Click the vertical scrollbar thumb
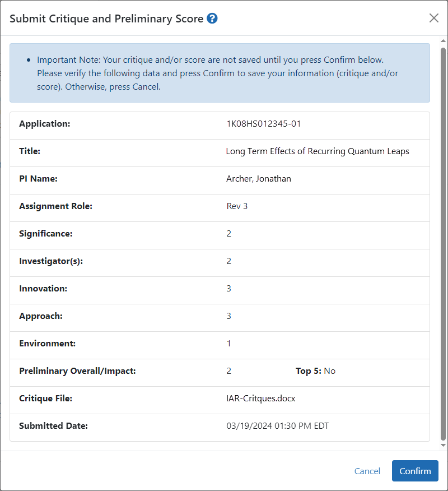The width and height of the screenshot is (448, 491). (x=443, y=244)
